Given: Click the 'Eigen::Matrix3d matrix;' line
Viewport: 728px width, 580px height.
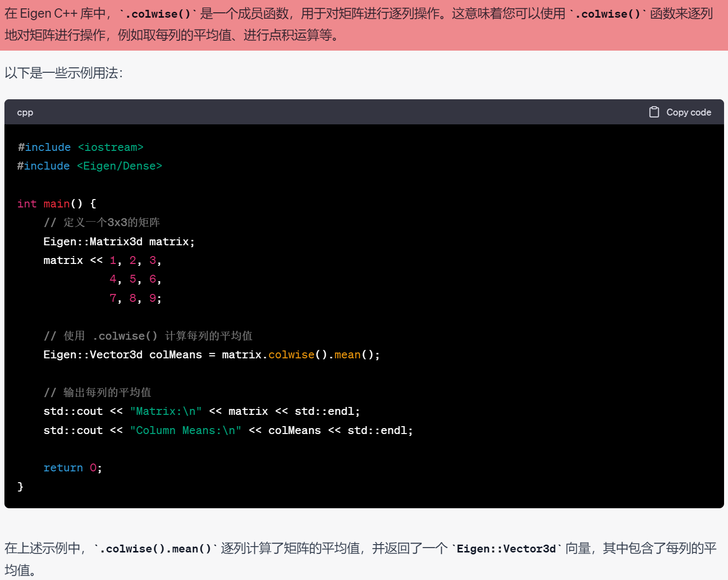Looking at the screenshot, I should point(119,242).
